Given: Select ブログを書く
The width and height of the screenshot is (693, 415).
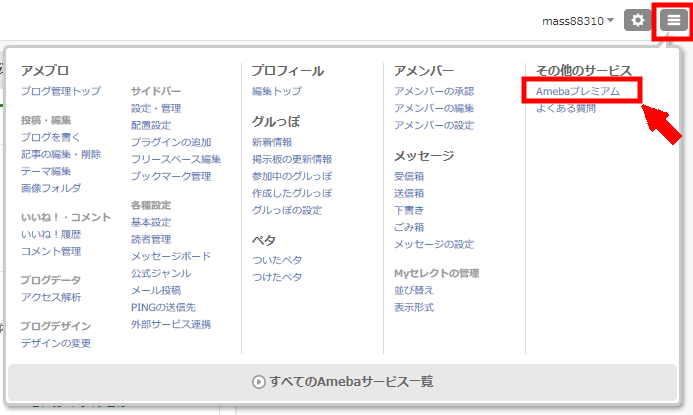Looking at the screenshot, I should pos(51,137).
